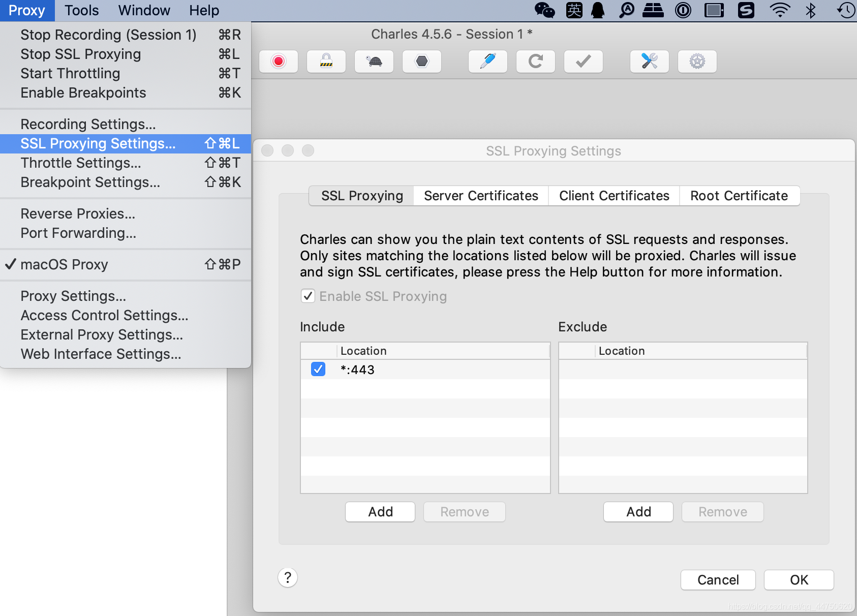This screenshot has height=616, width=857.
Task: Switch to Root Certificate tab
Action: (740, 196)
